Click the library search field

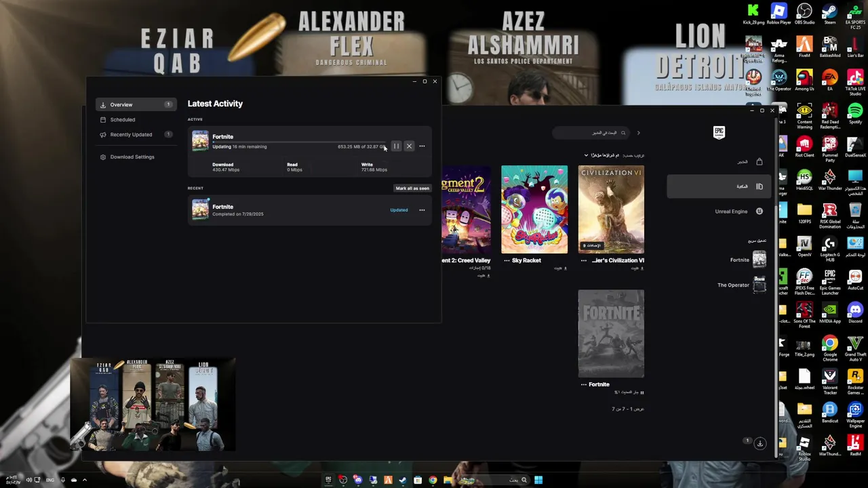(x=591, y=133)
